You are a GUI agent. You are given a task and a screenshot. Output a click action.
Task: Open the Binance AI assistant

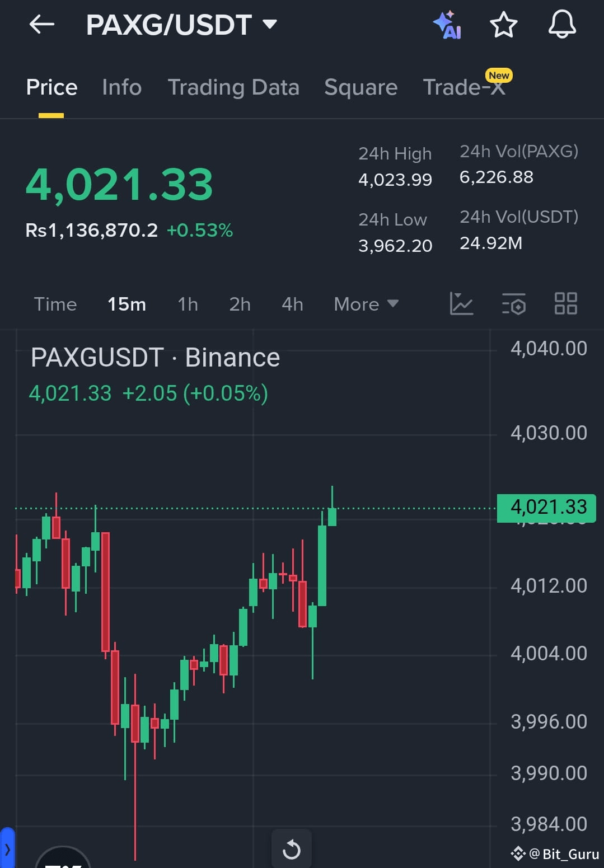(x=447, y=25)
